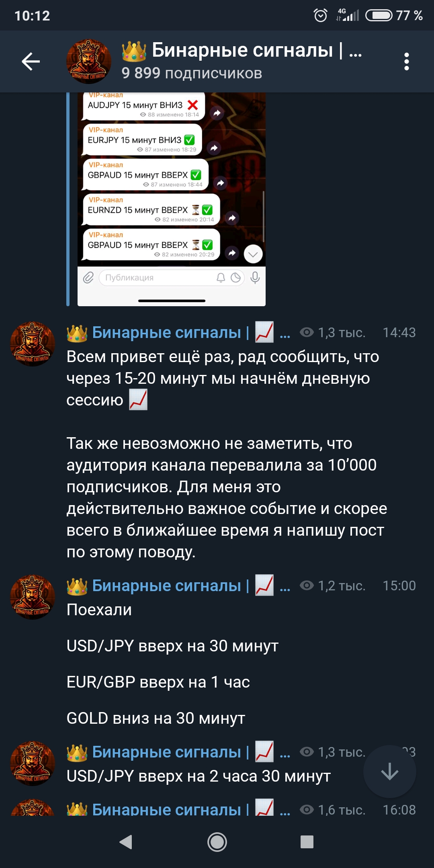Screen dimensions: 434x868
Task: Tap views eye icon on 15:00 post
Action: click(307, 585)
